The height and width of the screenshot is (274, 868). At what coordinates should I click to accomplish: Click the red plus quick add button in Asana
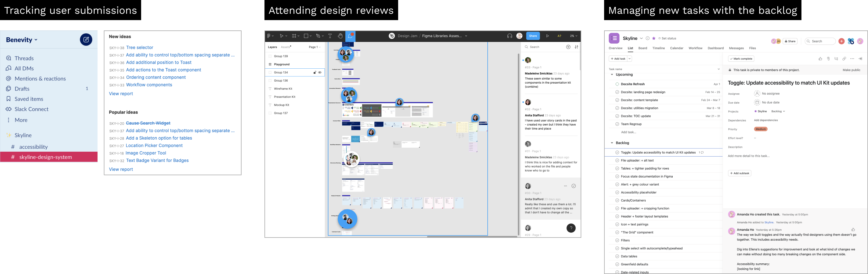[841, 41]
